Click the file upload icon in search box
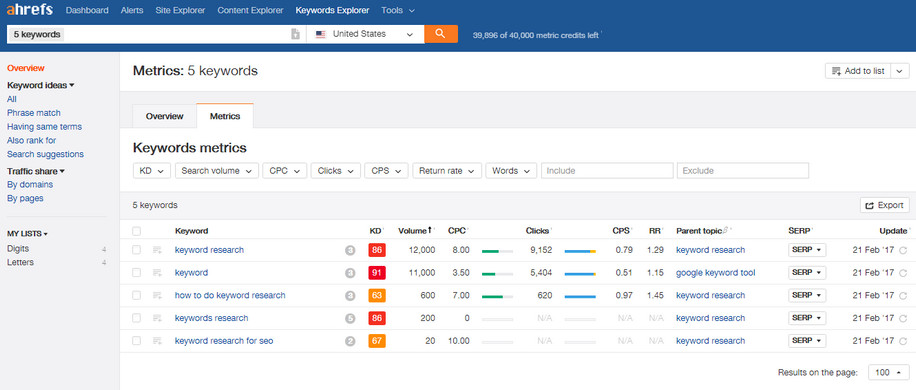 click(296, 34)
